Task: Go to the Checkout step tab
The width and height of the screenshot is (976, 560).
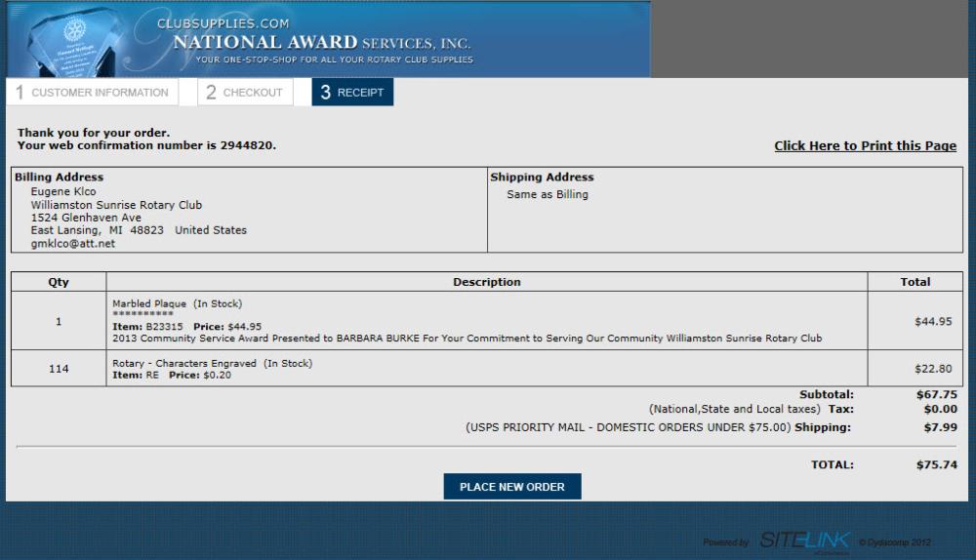Action: [x=245, y=92]
